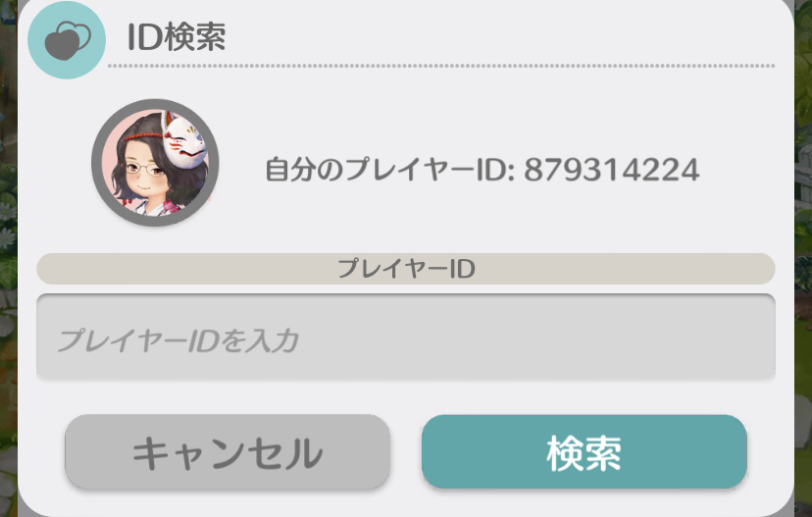Click the teal 検索 button
The height and width of the screenshot is (517, 812).
click(584, 451)
